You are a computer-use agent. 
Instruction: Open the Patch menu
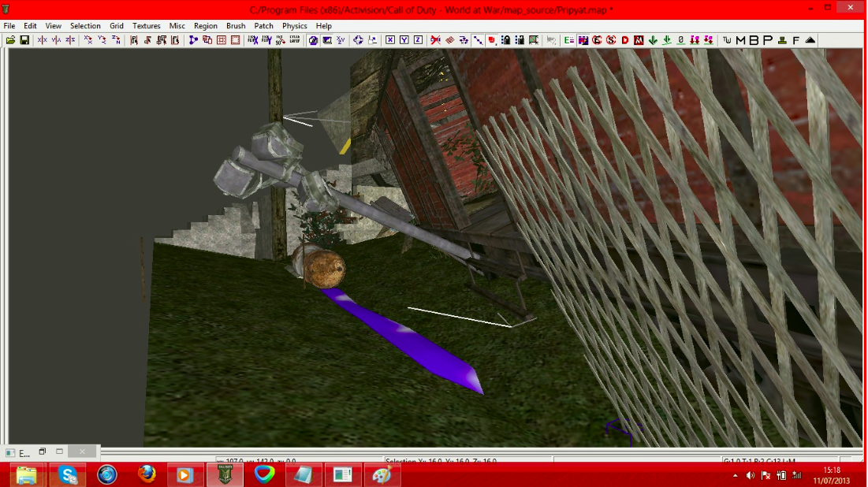[263, 26]
